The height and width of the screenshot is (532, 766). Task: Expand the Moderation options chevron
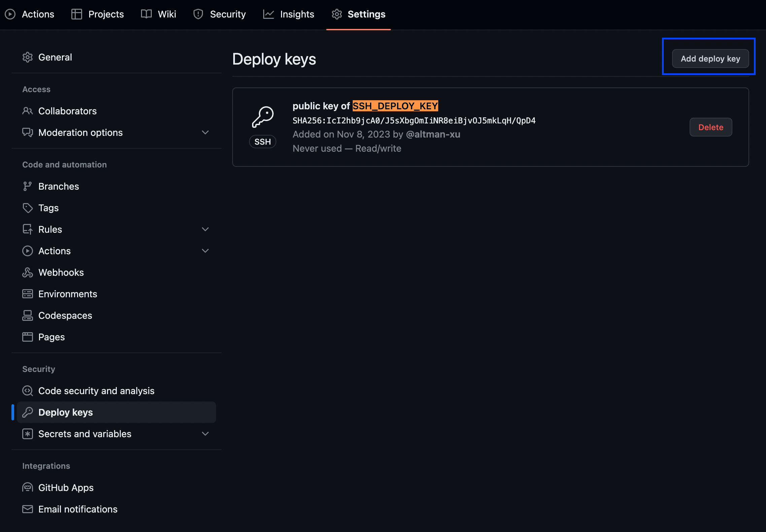(x=205, y=132)
